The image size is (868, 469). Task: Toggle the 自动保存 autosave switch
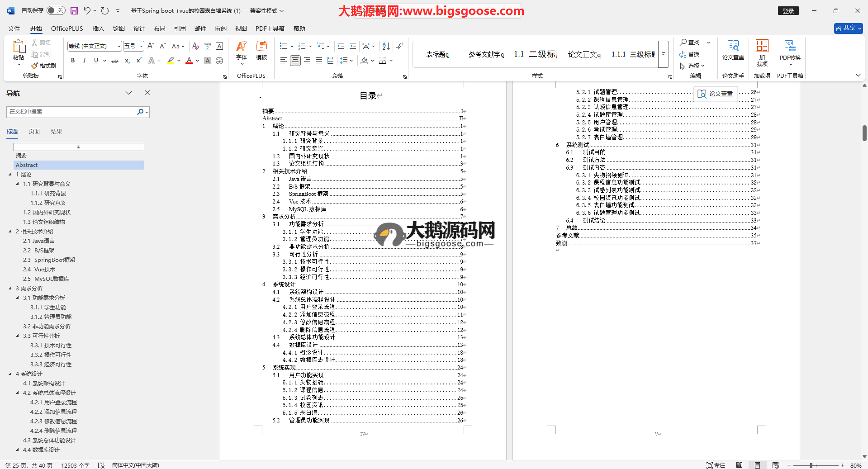[x=56, y=10]
